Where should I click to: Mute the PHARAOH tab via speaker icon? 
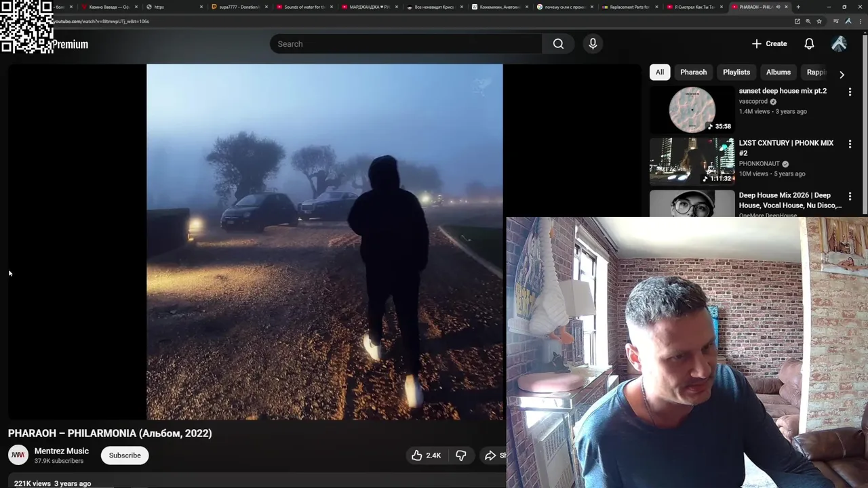778,7
